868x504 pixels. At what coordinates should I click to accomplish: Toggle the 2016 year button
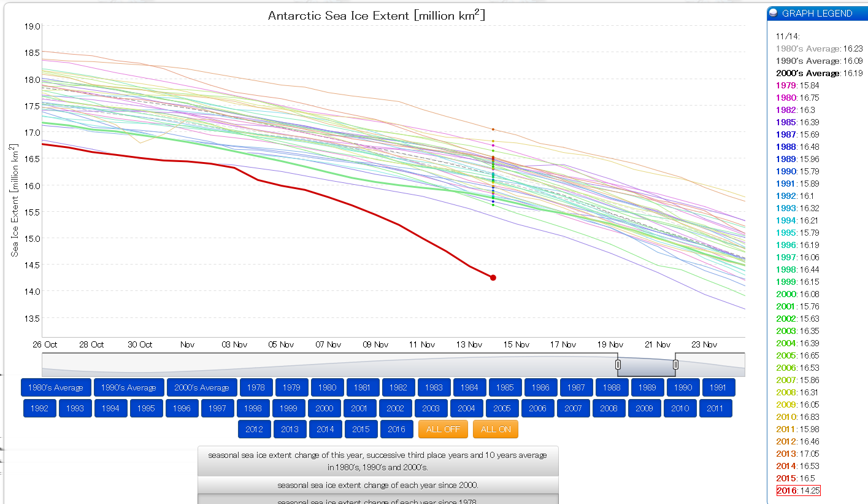coord(396,429)
